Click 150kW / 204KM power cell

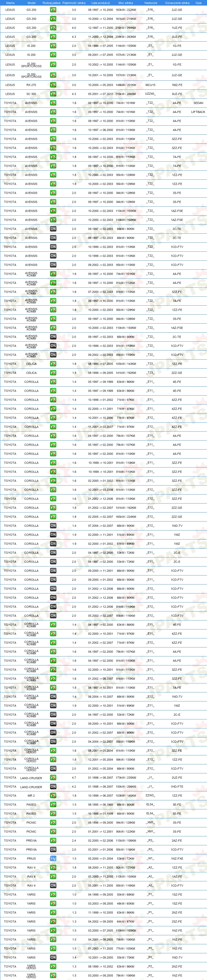(126, 787)
